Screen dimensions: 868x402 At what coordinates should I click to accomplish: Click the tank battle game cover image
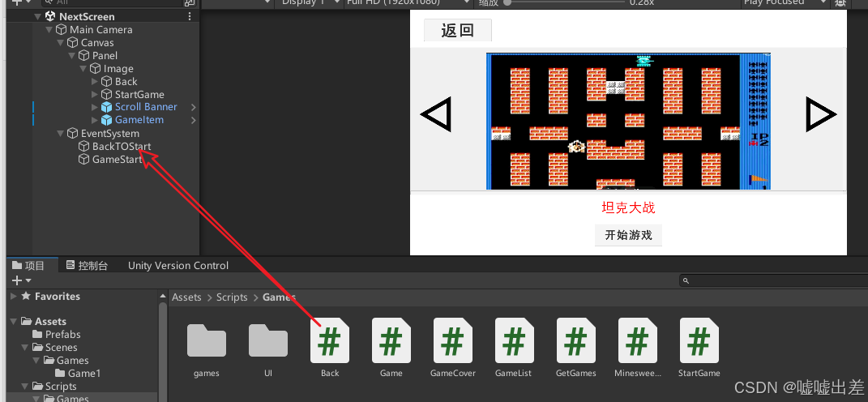(x=628, y=122)
